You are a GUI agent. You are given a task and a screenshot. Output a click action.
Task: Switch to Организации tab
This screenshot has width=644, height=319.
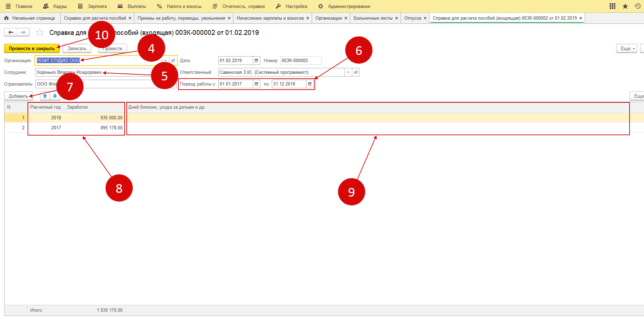(329, 18)
